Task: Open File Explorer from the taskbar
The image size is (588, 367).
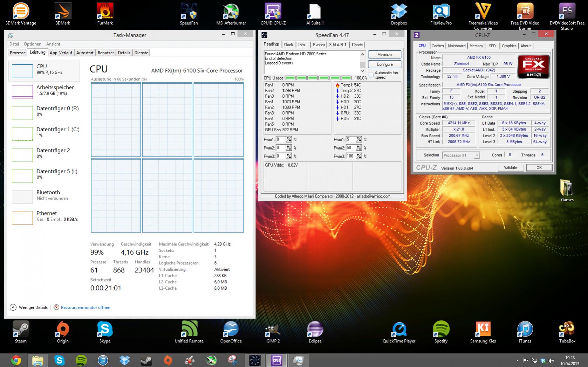Action: [37, 360]
